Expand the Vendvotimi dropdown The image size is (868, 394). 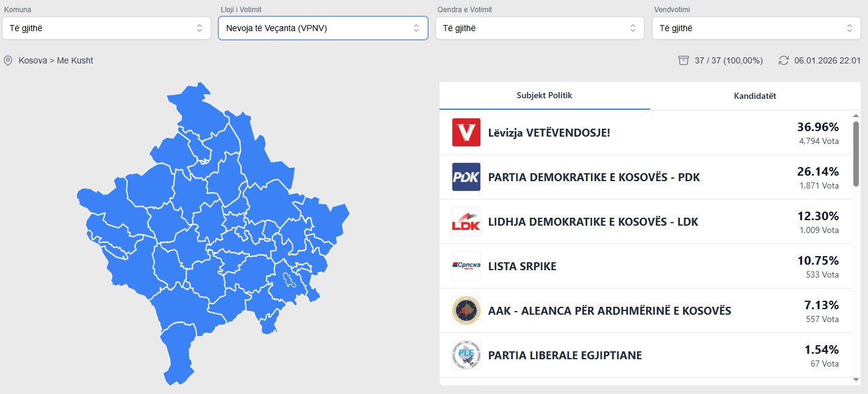(x=756, y=28)
